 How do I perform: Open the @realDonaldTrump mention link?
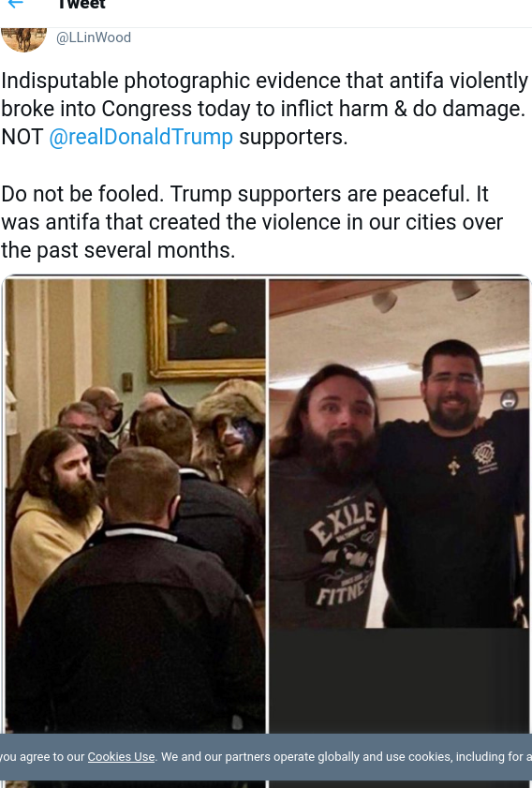(141, 137)
